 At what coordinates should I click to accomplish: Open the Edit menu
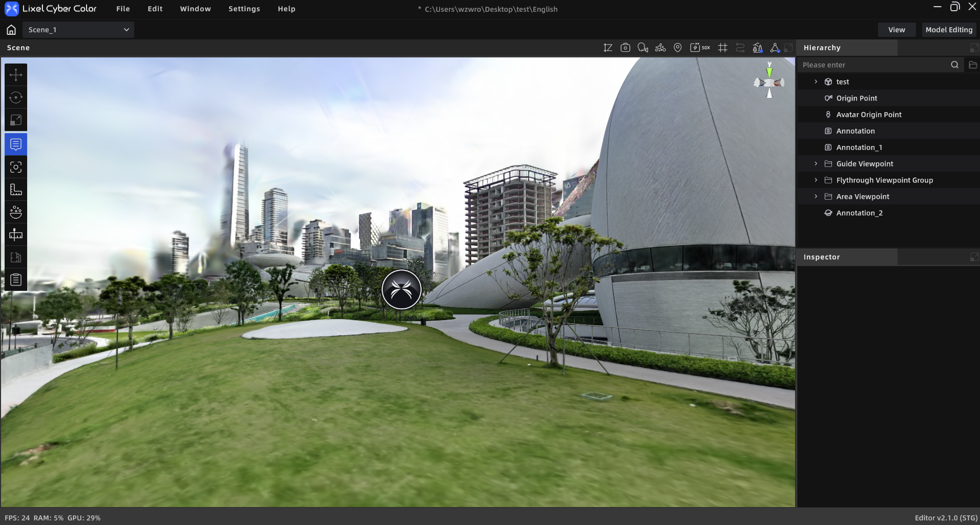pos(155,9)
